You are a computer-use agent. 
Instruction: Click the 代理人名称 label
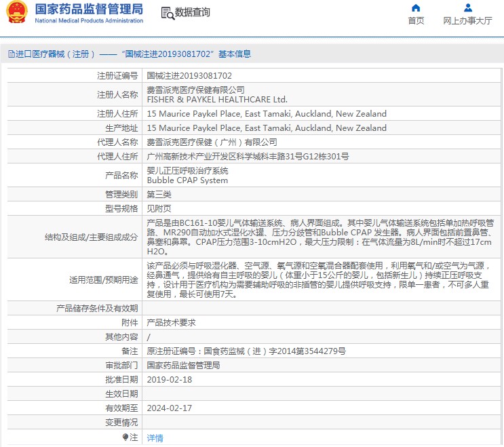117,142
